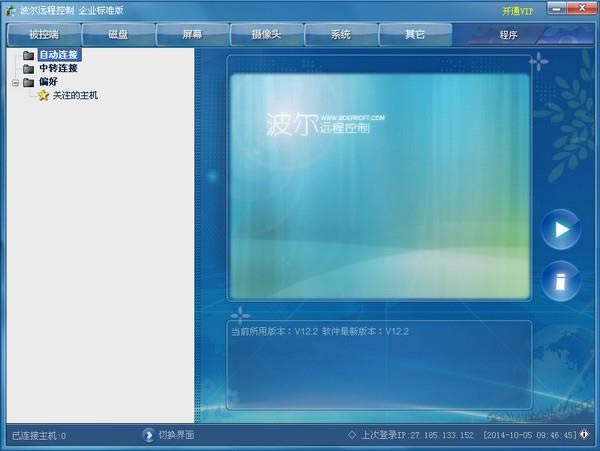
Task: Collapse the 偏好 folder node
Action: pos(15,82)
